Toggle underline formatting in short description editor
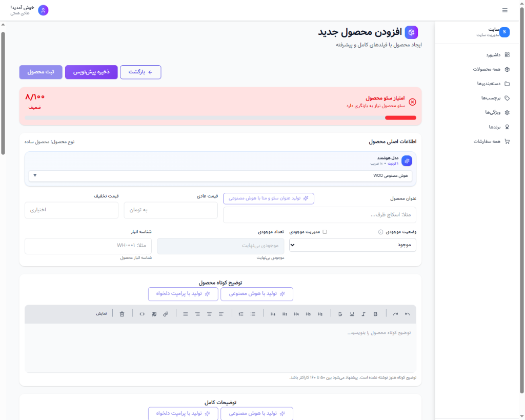The height and width of the screenshot is (420, 525). point(352,314)
